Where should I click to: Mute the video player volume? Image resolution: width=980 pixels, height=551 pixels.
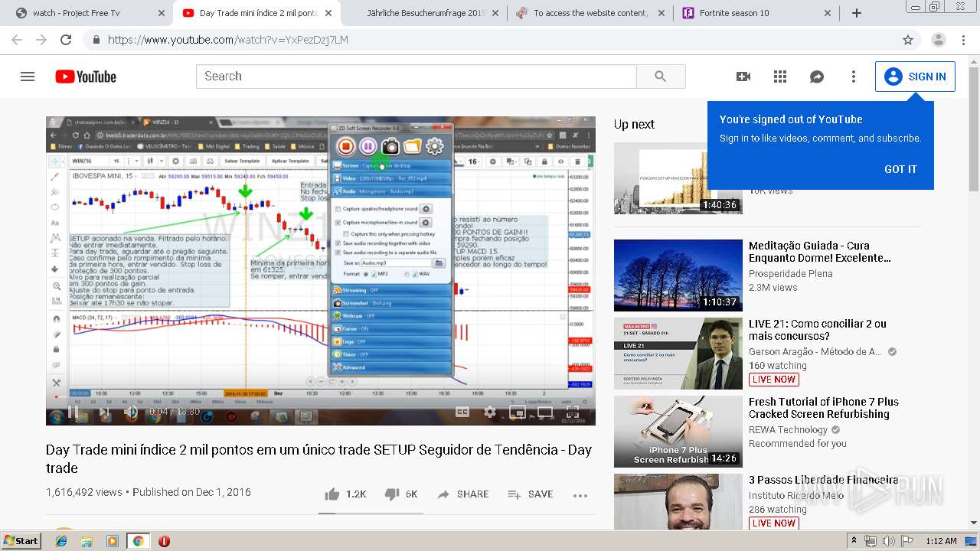point(131,412)
